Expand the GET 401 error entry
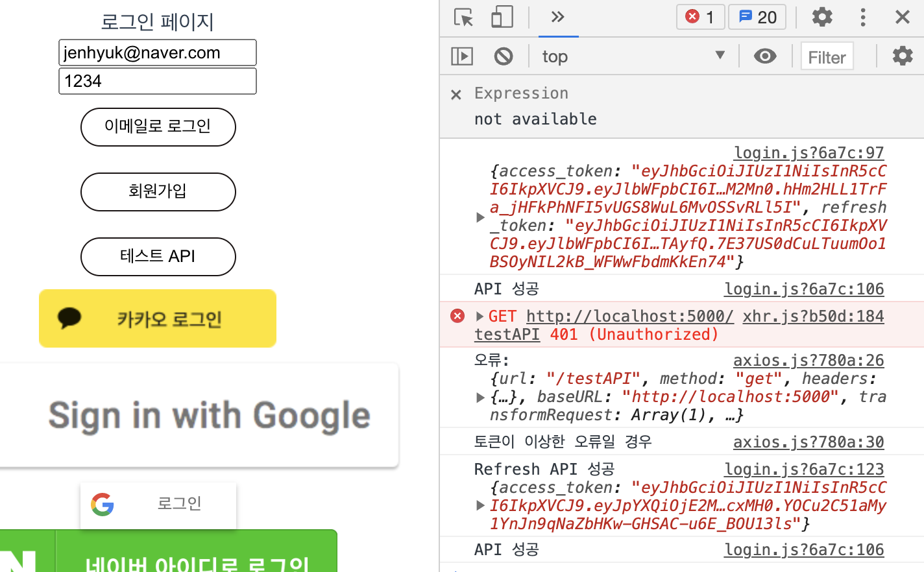The image size is (924, 572). pos(480,316)
